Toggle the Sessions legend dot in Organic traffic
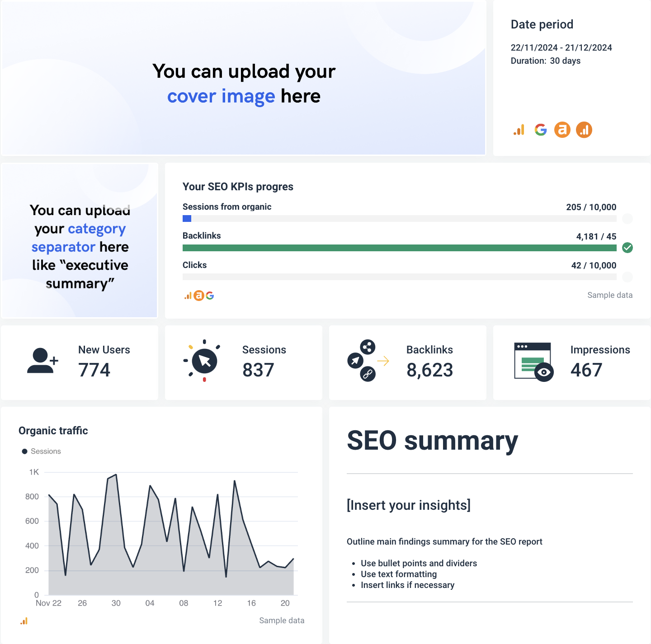 click(25, 451)
